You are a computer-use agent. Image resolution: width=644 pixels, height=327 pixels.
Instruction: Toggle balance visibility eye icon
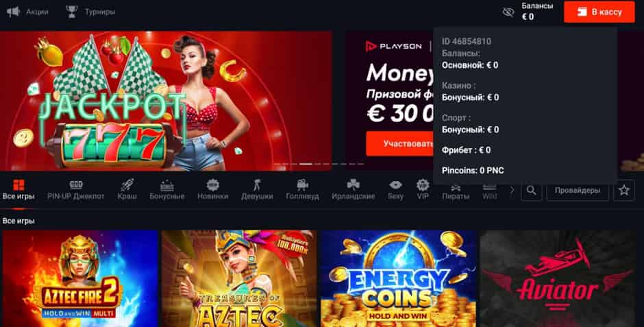tap(508, 12)
